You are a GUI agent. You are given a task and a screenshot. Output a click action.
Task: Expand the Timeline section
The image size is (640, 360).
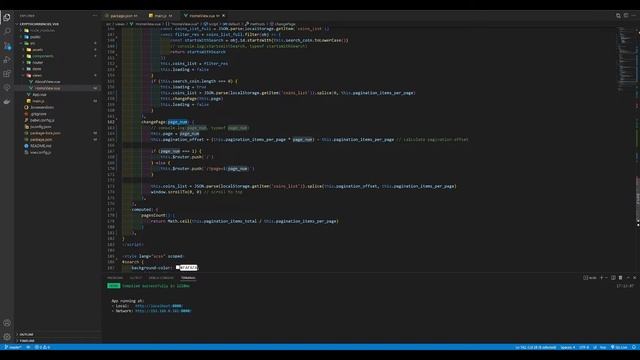click(x=27, y=340)
